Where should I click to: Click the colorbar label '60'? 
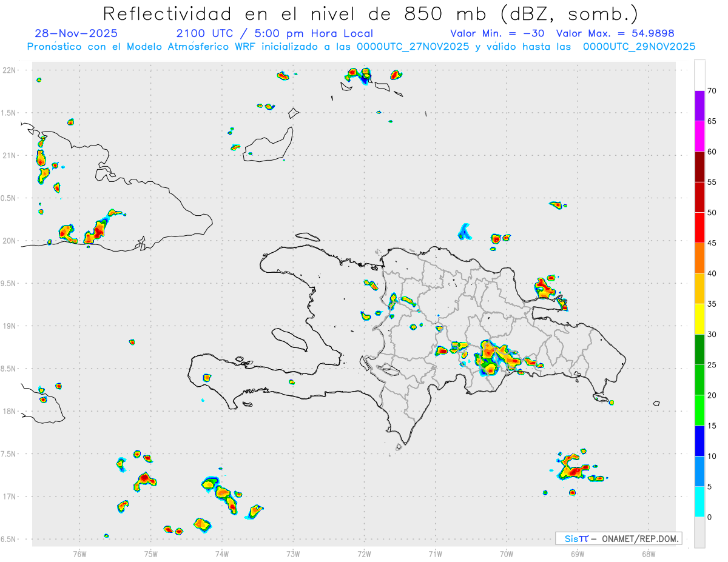(712, 152)
